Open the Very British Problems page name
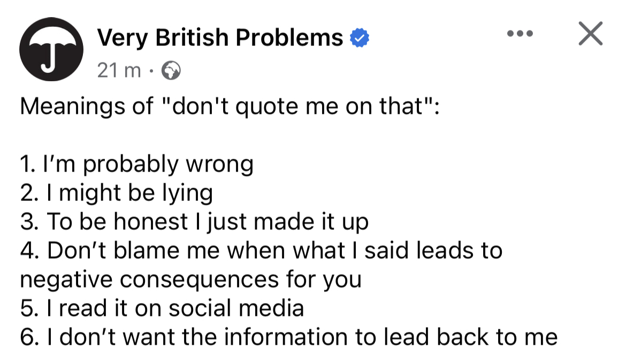626x364 pixels. point(220,38)
